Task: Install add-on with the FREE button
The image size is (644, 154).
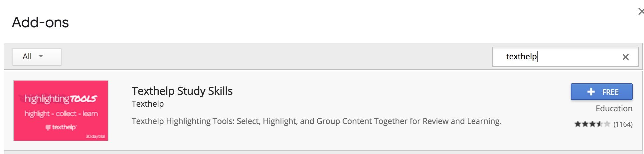Action: tap(601, 92)
